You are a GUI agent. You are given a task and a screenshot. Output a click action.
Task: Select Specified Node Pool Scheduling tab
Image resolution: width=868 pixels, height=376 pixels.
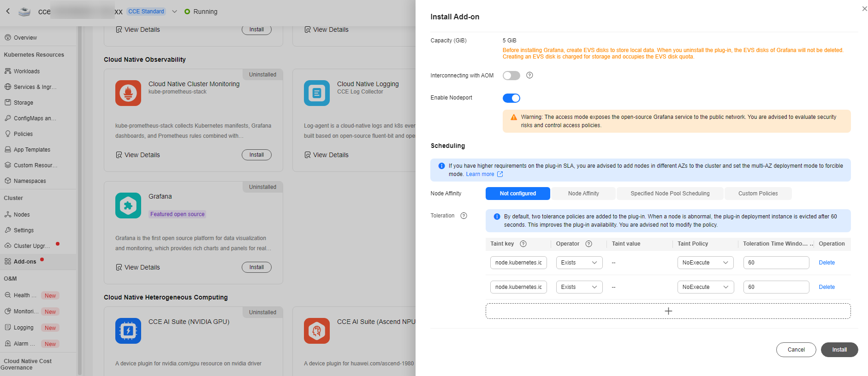coord(670,194)
